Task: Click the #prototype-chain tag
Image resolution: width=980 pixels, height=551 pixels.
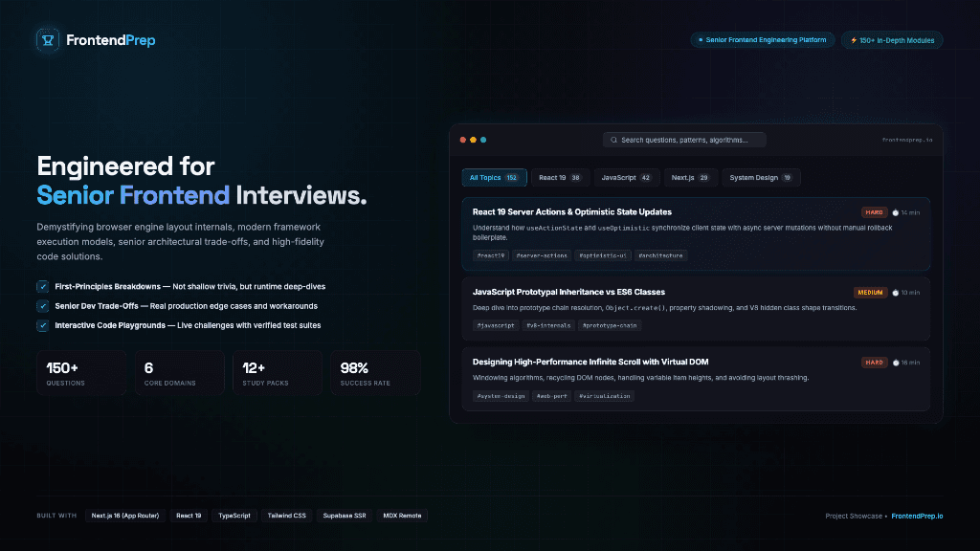Action: click(610, 325)
